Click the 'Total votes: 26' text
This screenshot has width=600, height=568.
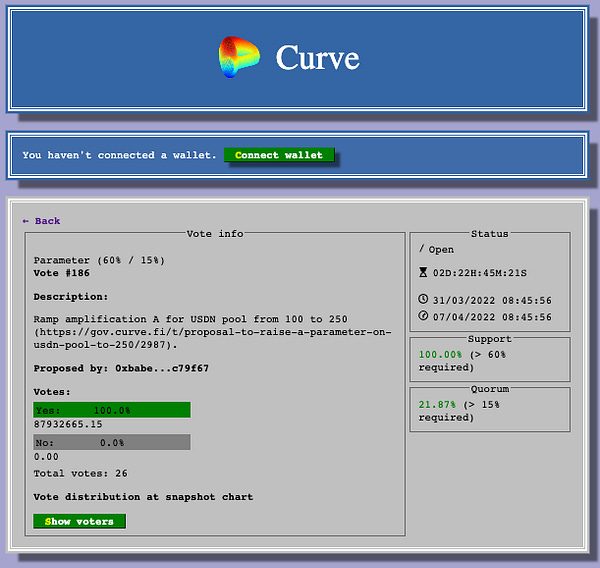[80, 473]
